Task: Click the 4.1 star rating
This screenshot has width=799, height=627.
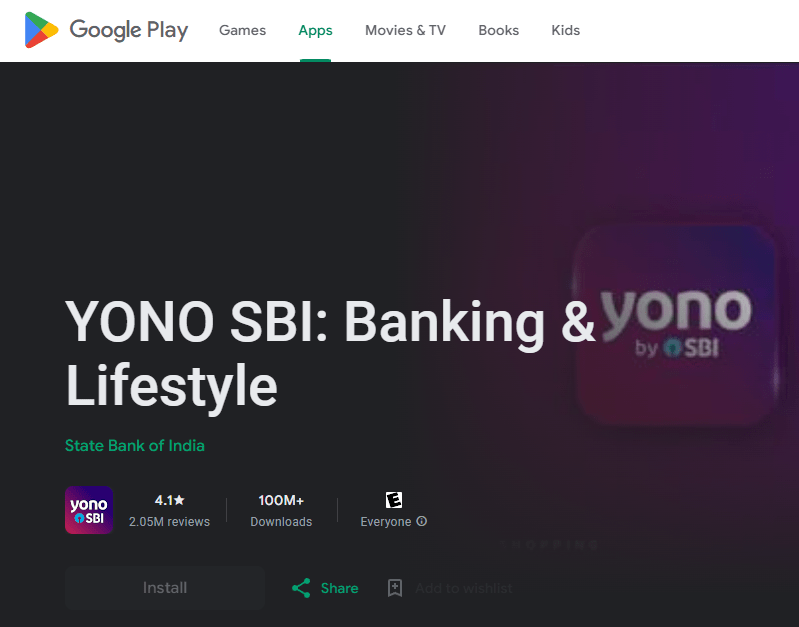Action: pos(169,500)
